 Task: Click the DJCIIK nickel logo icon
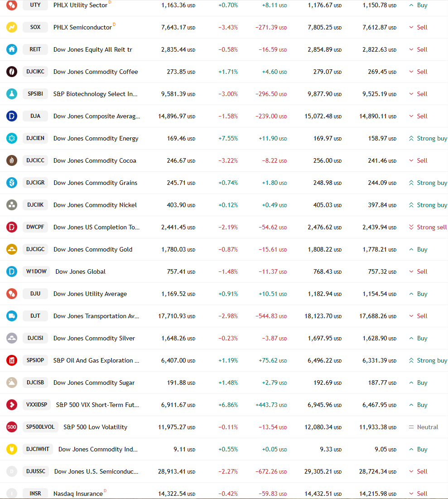point(12,205)
